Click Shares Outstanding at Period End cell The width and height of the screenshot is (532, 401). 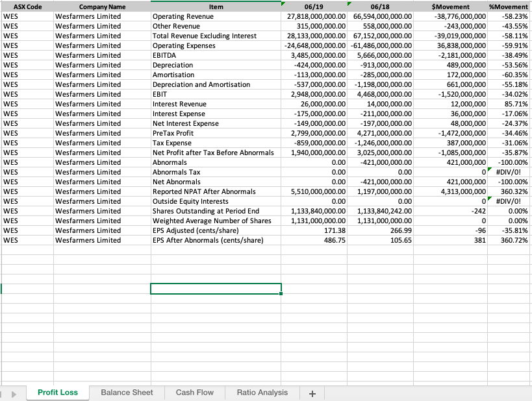pyautogui.click(x=216, y=211)
